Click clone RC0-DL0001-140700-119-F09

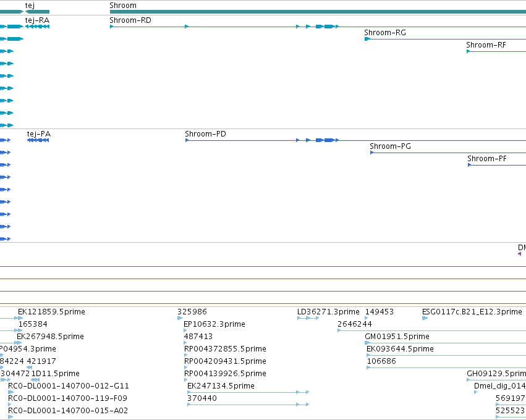point(67,398)
